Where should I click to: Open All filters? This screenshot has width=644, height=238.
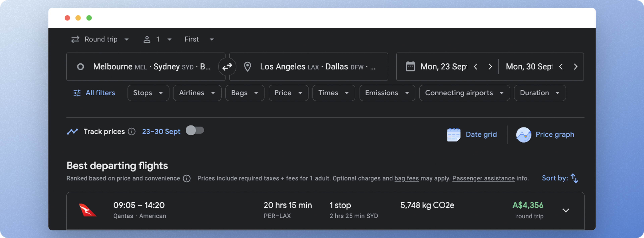click(x=94, y=93)
